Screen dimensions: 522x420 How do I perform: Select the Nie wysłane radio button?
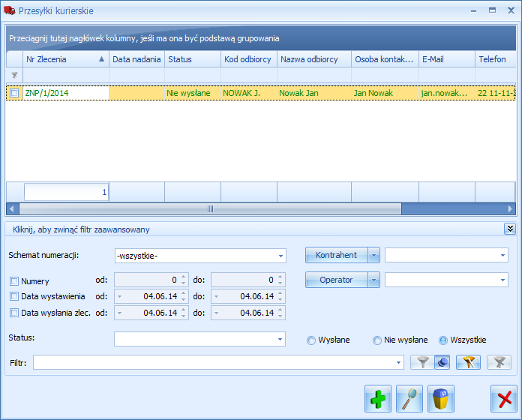tap(376, 340)
